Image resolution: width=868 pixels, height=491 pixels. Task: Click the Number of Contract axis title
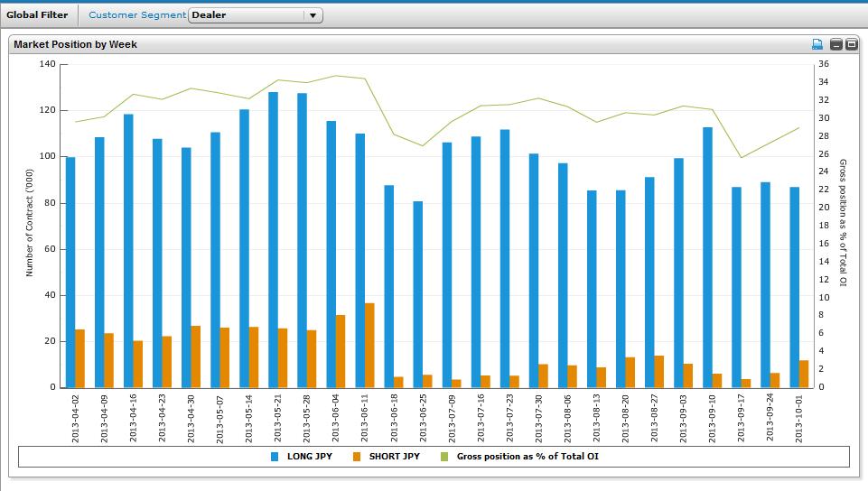click(x=29, y=226)
